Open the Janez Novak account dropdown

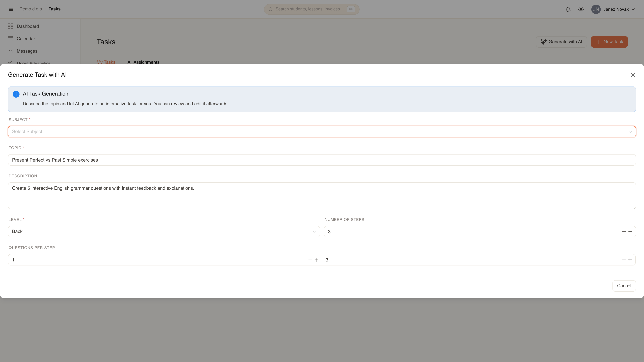pos(613,9)
